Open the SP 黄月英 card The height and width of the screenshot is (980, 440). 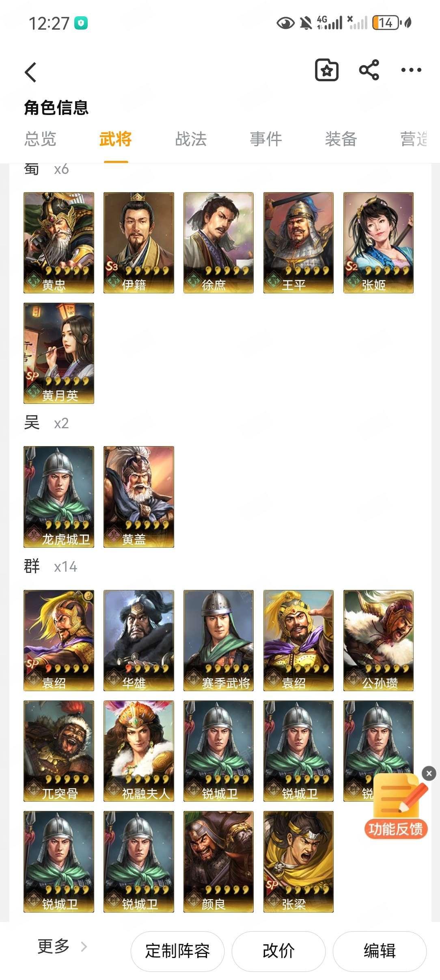pyautogui.click(x=59, y=353)
